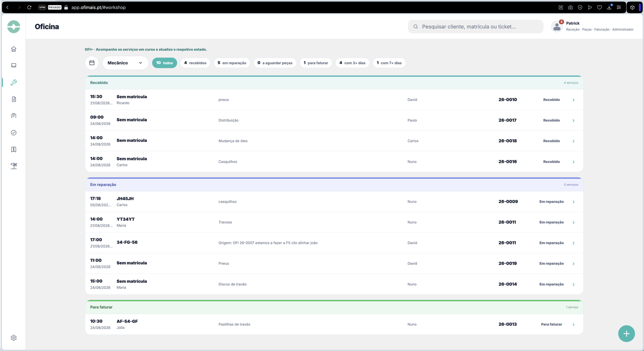Image resolution: width=644 pixels, height=351 pixels.
Task: Click 'Em reparação' status of 26-0009
Action: tap(551, 202)
